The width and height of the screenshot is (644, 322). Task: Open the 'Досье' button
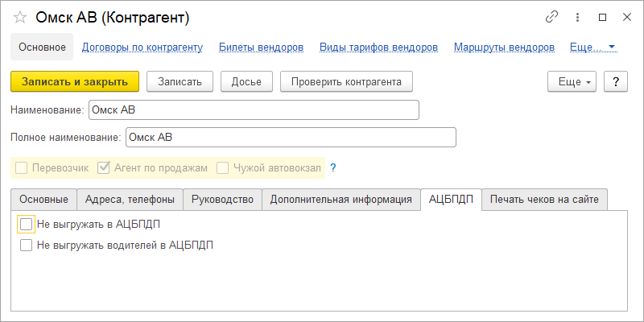click(246, 81)
